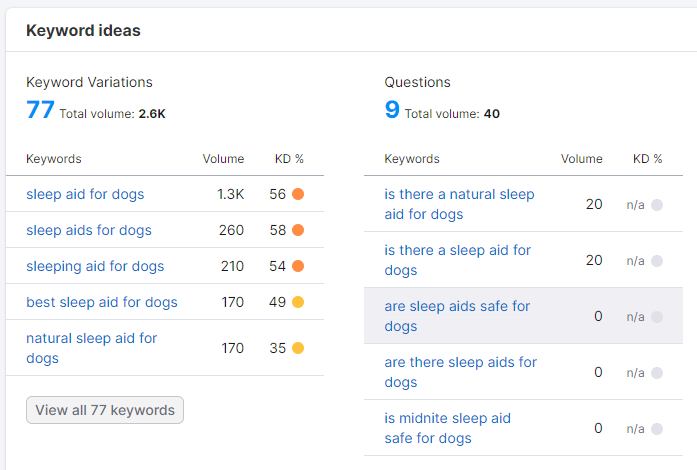Click gray n/a dot in highlighted row
The image size is (697, 470).
click(657, 317)
